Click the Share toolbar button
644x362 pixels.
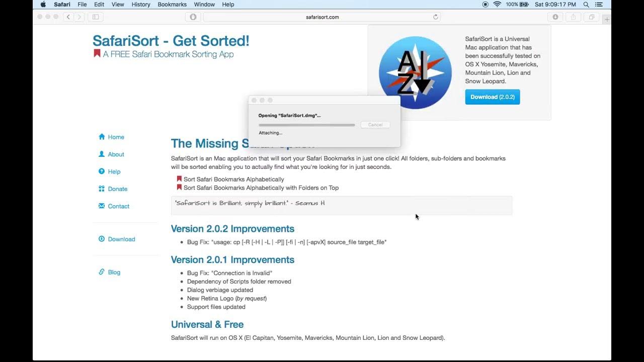(573, 17)
